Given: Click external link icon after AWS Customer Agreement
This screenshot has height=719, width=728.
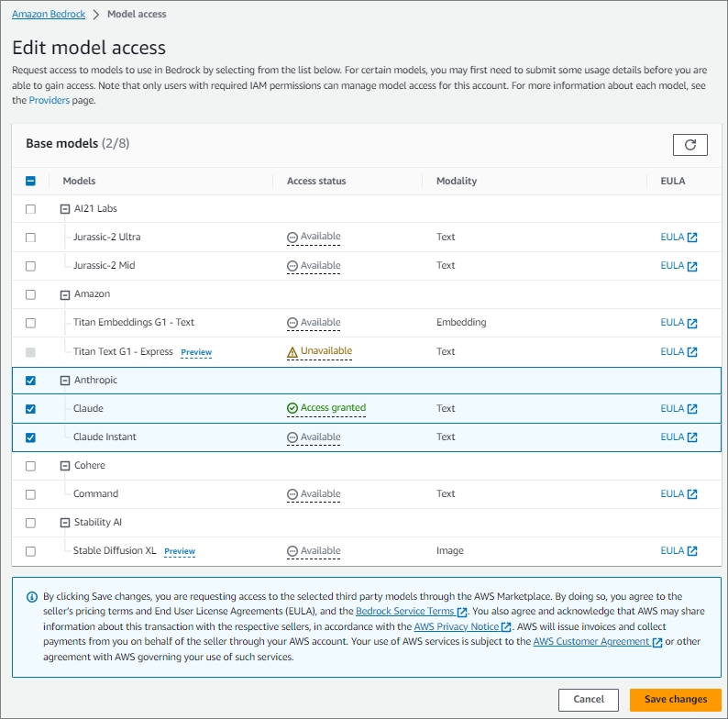Looking at the screenshot, I should pyautogui.click(x=657, y=642).
